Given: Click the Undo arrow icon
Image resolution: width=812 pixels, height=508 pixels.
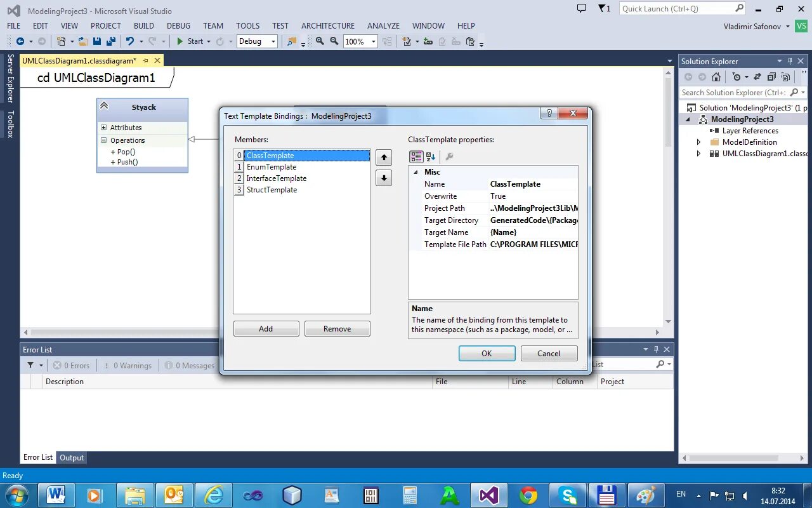Looking at the screenshot, I should pyautogui.click(x=130, y=41).
